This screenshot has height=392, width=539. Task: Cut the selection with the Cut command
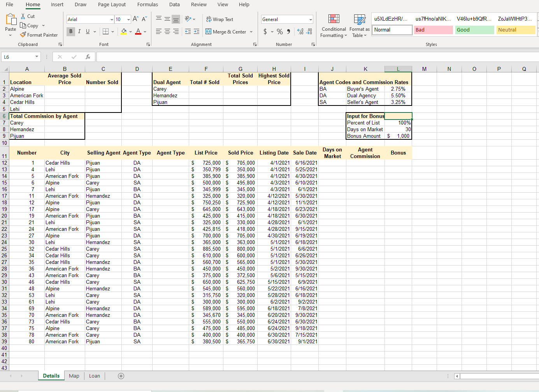point(28,16)
